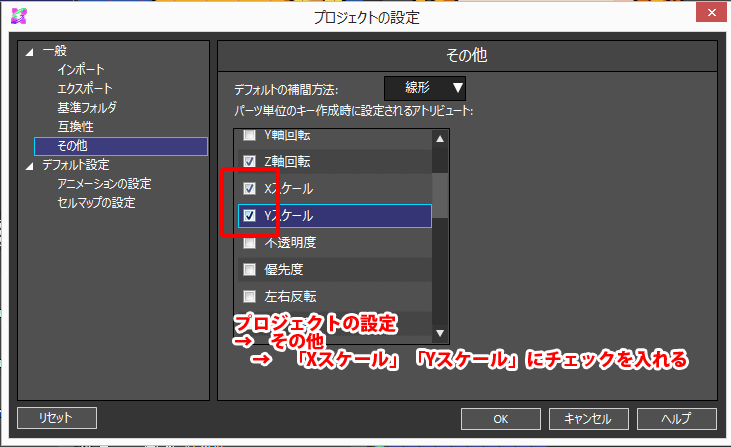Viewport: 731px width, 447px height.
Task: Click the attribute list scrollbar thumb
Action: [x=440, y=195]
